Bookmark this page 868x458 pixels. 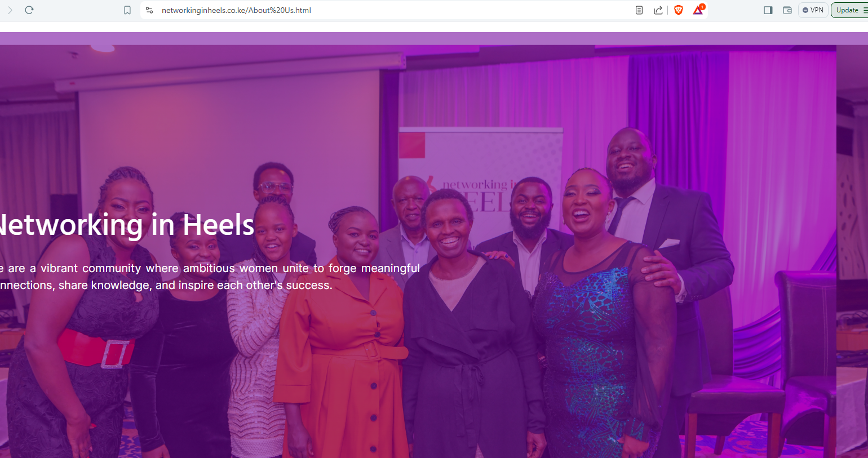tap(127, 10)
